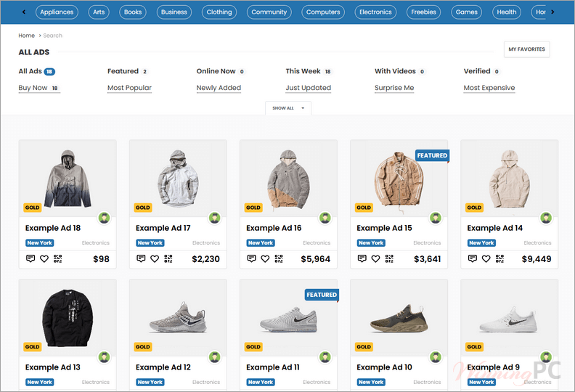This screenshot has height=392, width=575.
Task: Select the Freebies category
Action: (423, 12)
